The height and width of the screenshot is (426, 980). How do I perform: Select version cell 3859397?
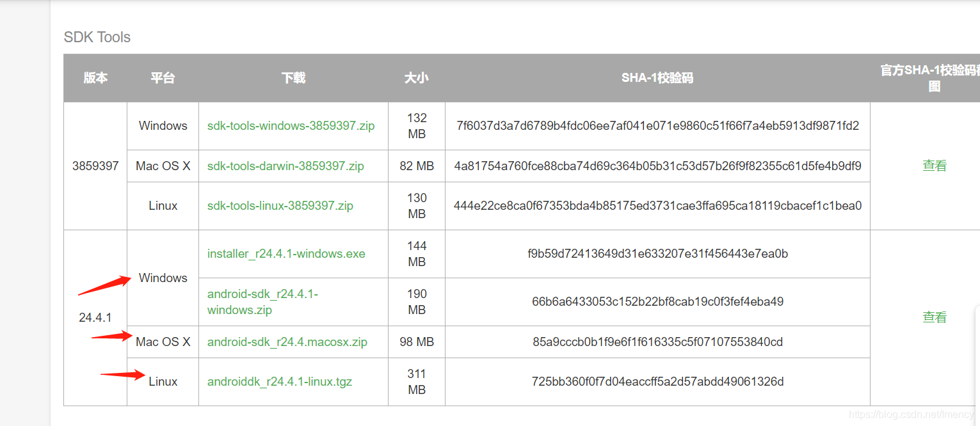(x=95, y=166)
